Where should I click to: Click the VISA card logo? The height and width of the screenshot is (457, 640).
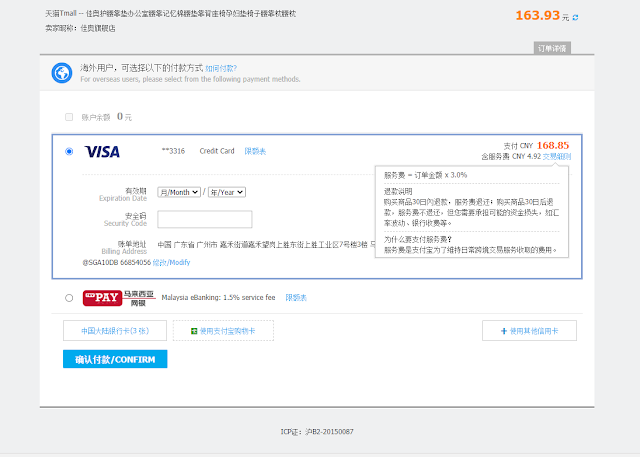[102, 152]
